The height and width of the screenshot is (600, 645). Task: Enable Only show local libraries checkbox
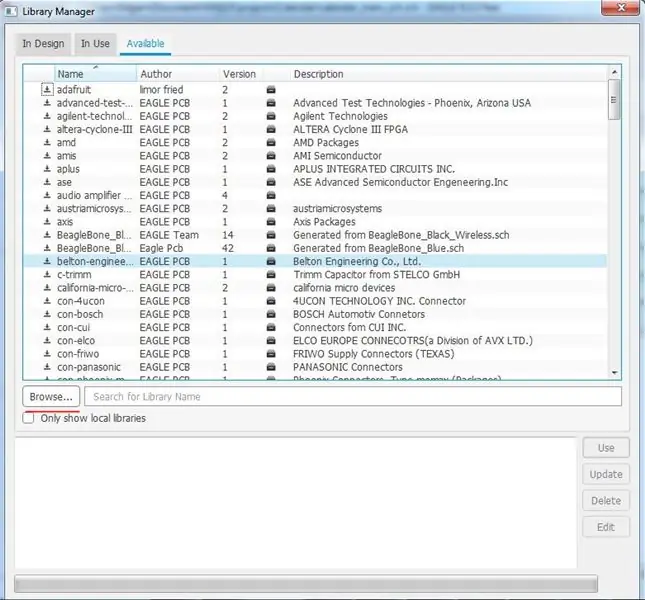point(28,418)
